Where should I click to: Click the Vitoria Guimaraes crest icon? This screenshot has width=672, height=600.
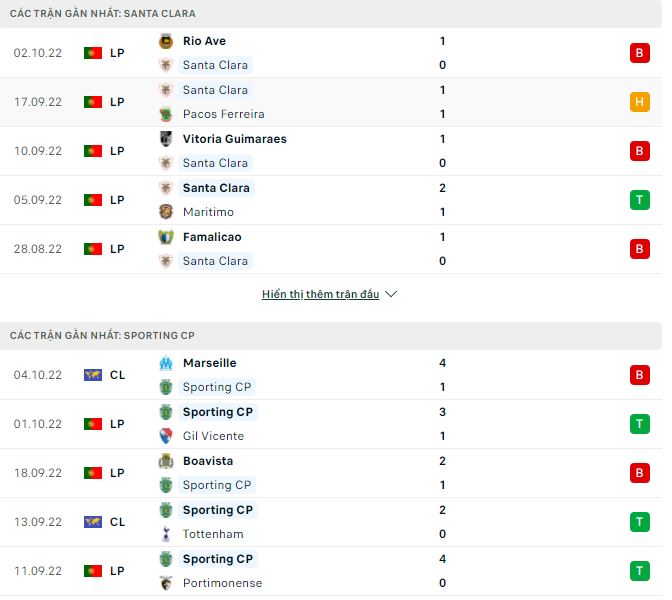tap(166, 139)
